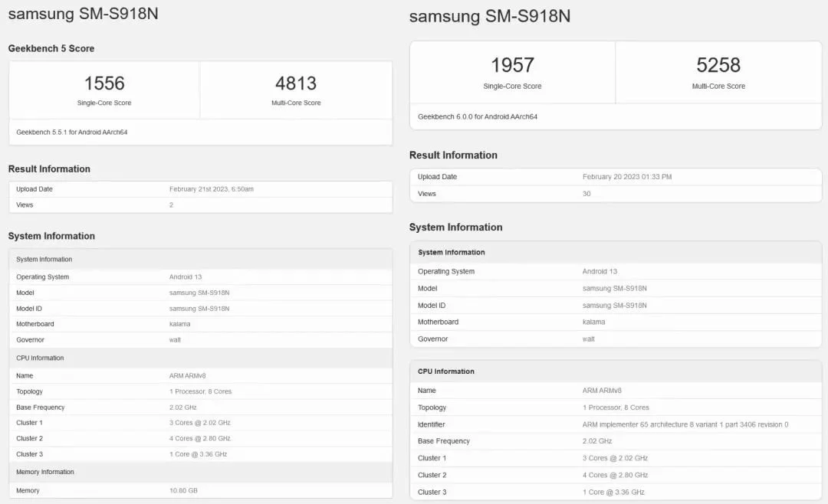
Task: Click '4 Cores @ 2.80 GHz' in Geekbench 6 result
Action: (615, 475)
